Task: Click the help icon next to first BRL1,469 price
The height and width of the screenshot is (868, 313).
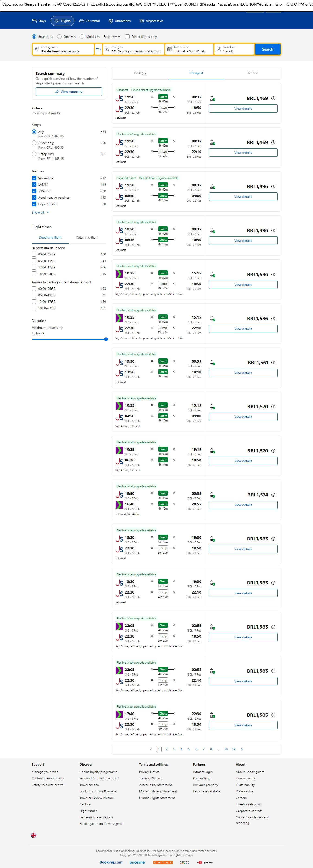Action: point(273,98)
